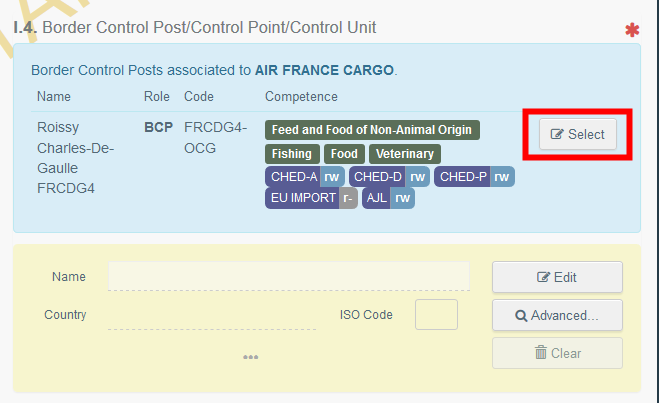Click the CHED-D rw badge
Screen dimensions: 659x403
coord(389,177)
